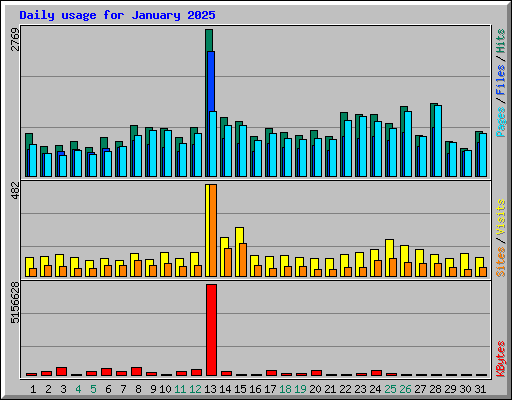The image size is (512, 400).
Task: Click the 'Visits' legend label
Action: pos(501,217)
